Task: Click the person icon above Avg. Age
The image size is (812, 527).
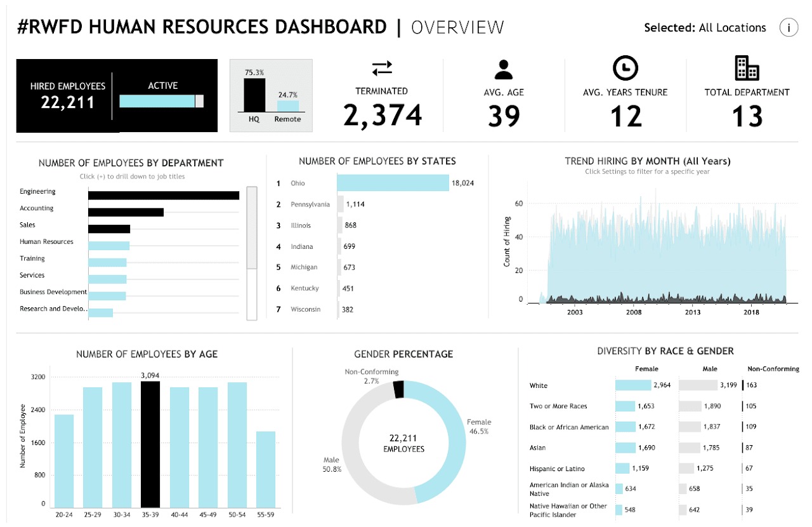Action: [504, 68]
